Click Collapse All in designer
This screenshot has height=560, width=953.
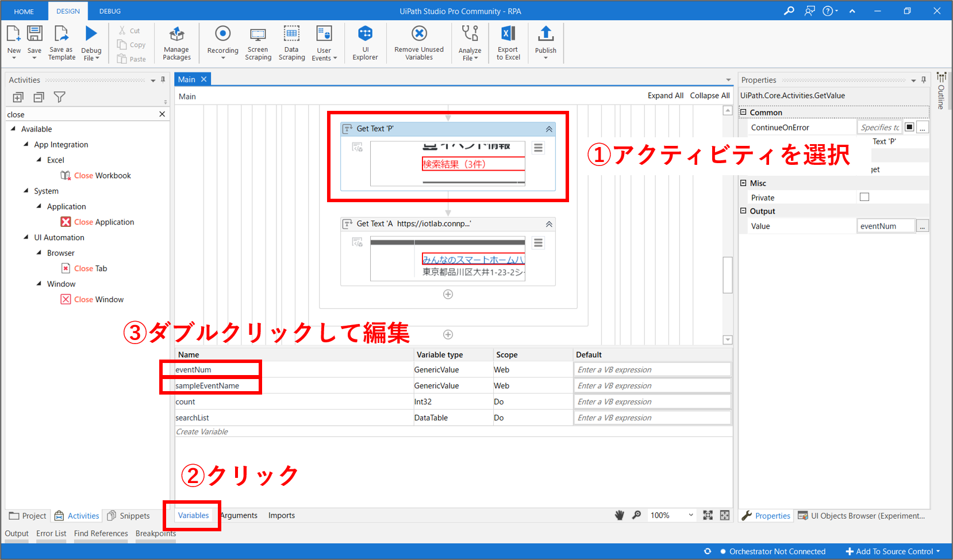coord(709,95)
